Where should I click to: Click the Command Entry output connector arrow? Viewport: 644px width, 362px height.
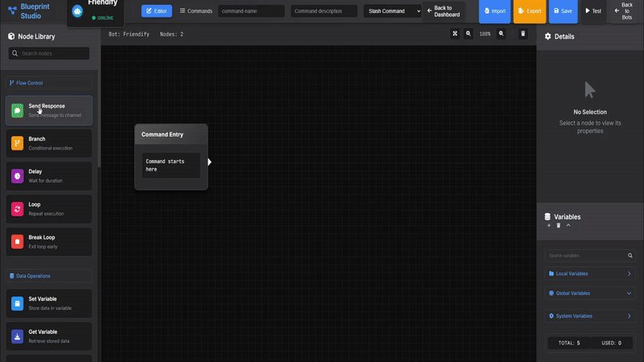pos(209,162)
